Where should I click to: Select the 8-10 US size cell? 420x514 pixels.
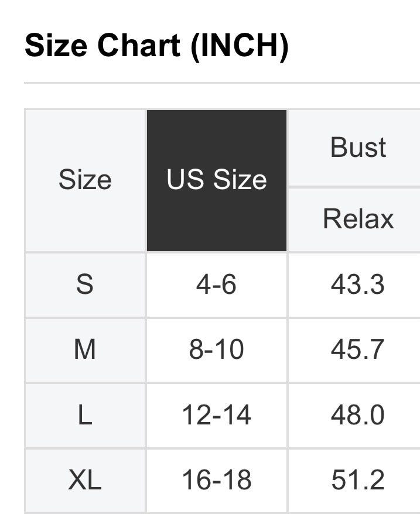217,350
